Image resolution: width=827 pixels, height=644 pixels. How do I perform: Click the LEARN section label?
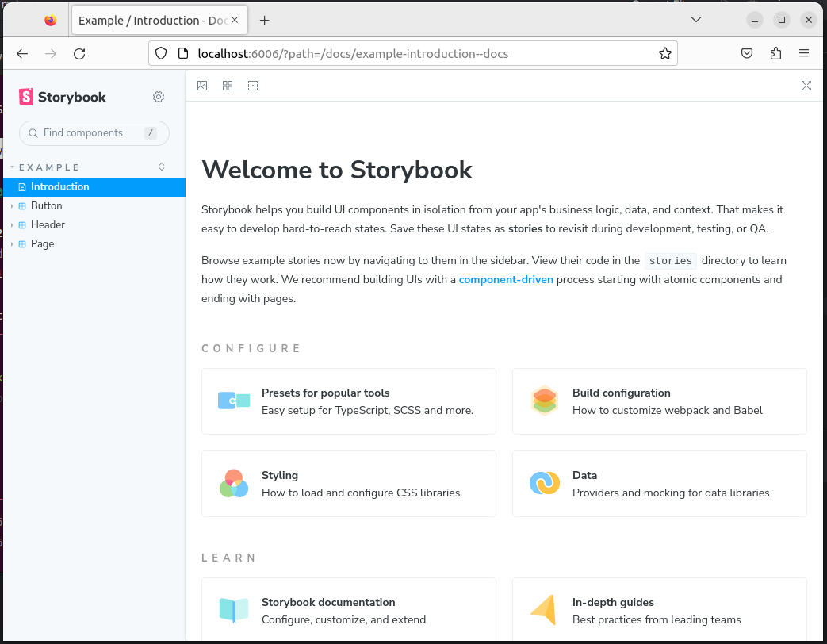(x=229, y=558)
